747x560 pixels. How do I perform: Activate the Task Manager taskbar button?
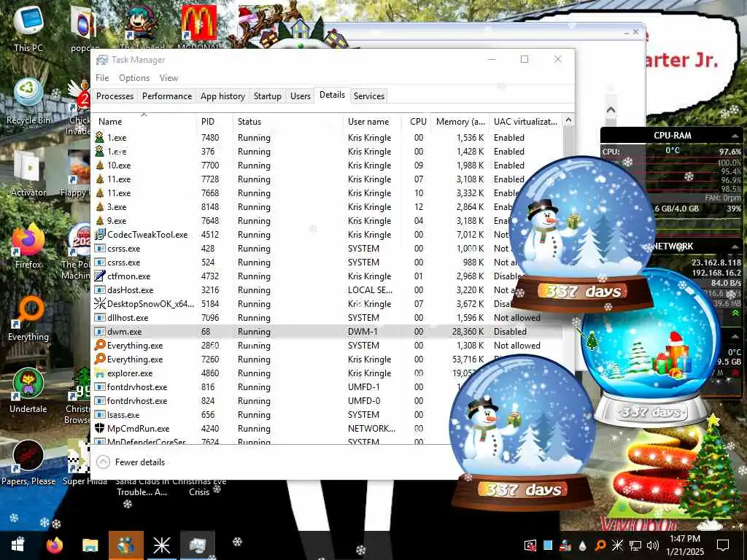[x=198, y=545]
